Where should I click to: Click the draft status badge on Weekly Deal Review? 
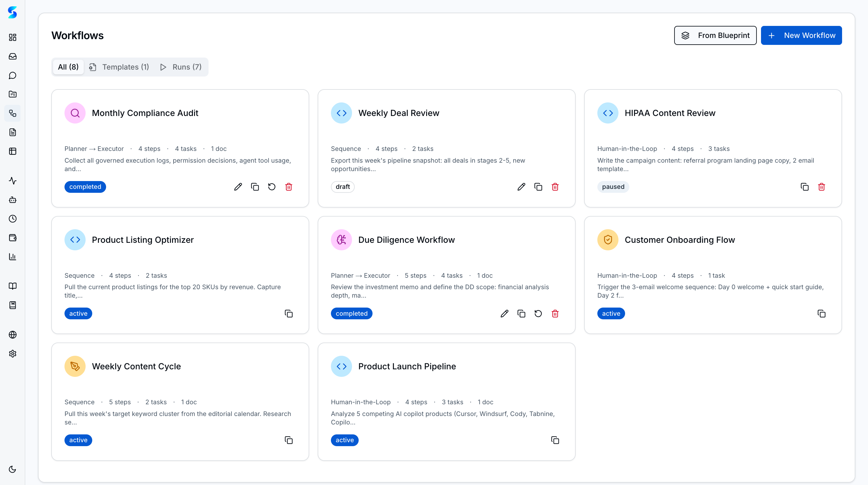tap(343, 186)
